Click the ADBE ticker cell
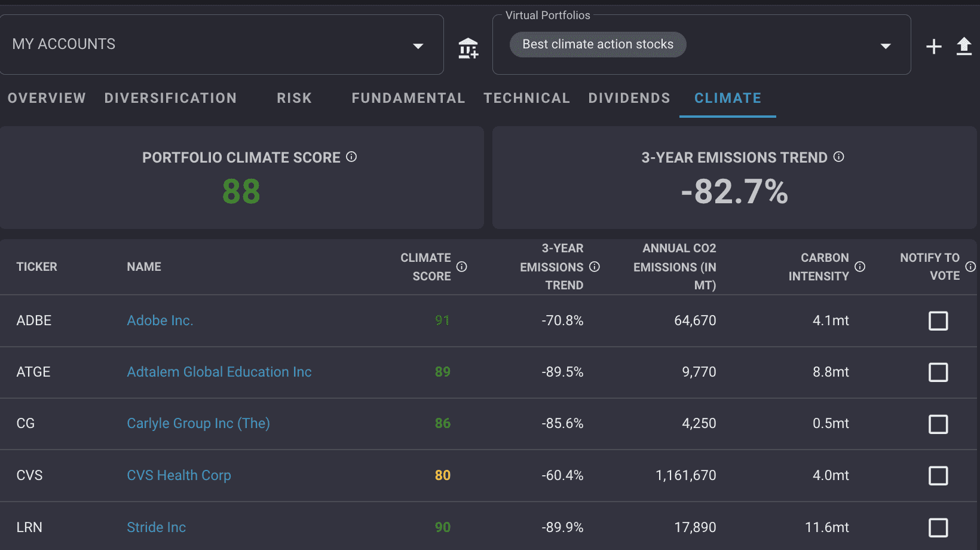 point(34,320)
